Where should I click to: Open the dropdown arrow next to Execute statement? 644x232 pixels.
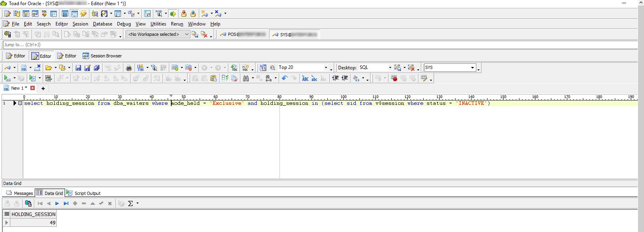14,79
